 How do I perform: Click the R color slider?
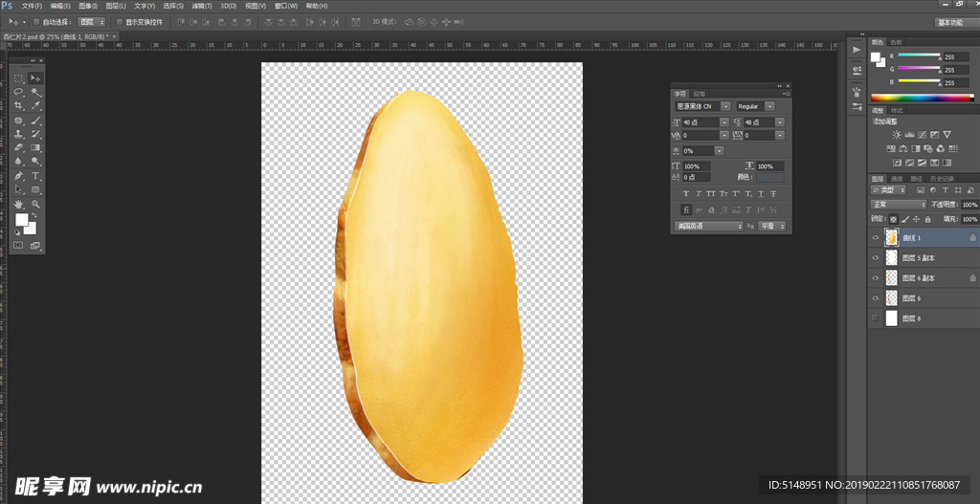coord(920,56)
